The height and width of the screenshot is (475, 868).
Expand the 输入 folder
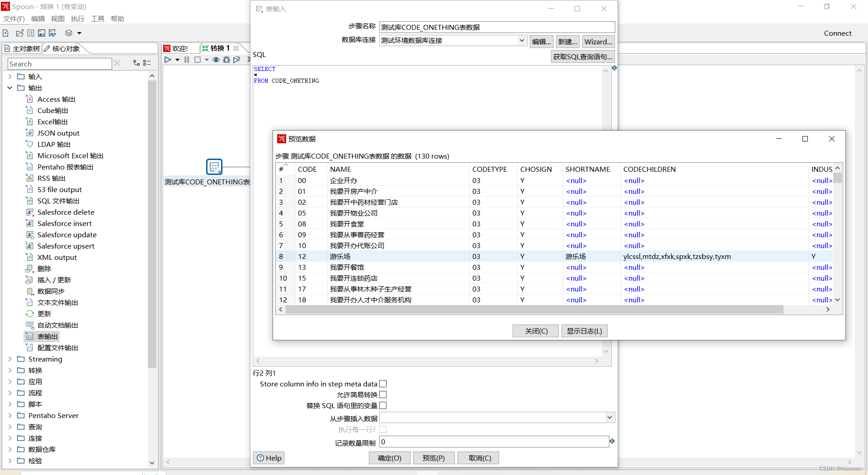coord(10,76)
